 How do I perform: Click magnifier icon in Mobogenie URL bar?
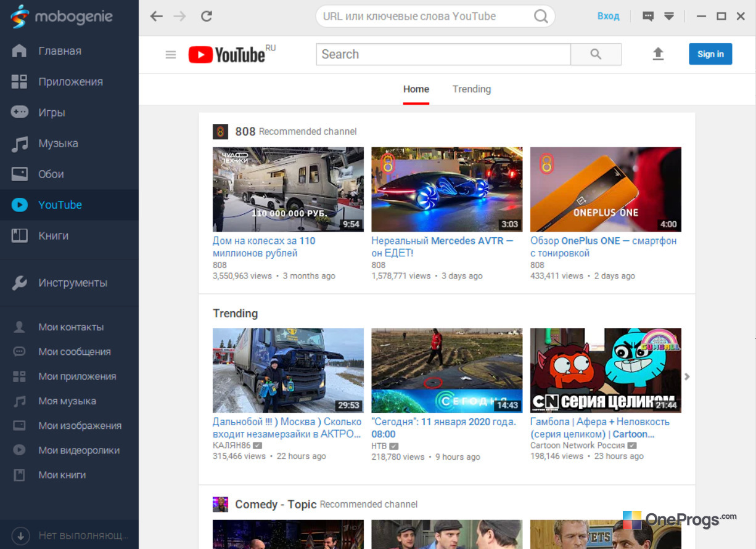coord(541,17)
